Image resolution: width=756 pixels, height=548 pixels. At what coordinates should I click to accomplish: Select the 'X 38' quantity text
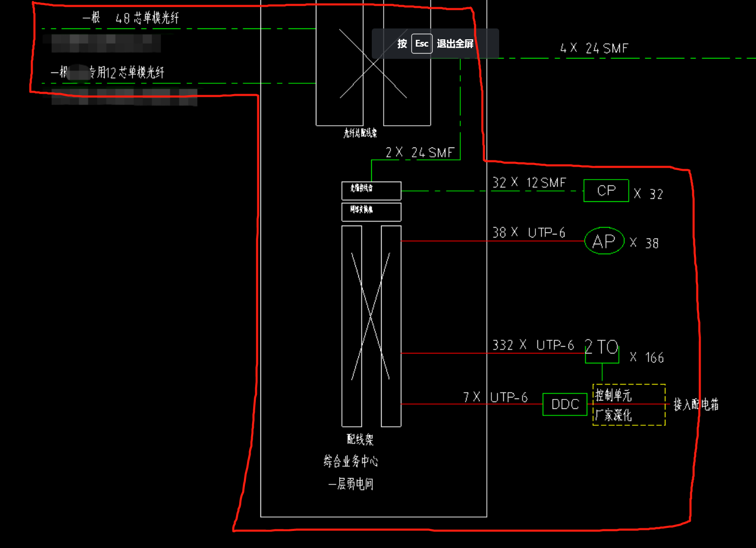(644, 243)
